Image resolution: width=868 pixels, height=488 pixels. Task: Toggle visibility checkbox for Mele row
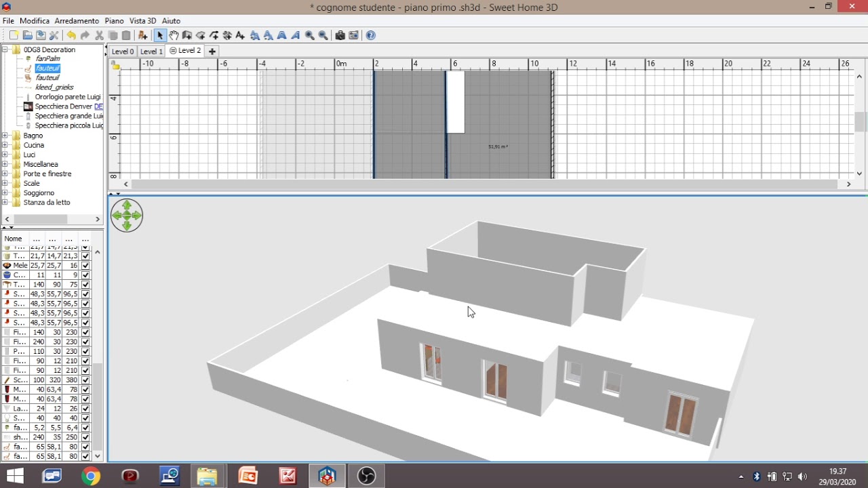[85, 266]
